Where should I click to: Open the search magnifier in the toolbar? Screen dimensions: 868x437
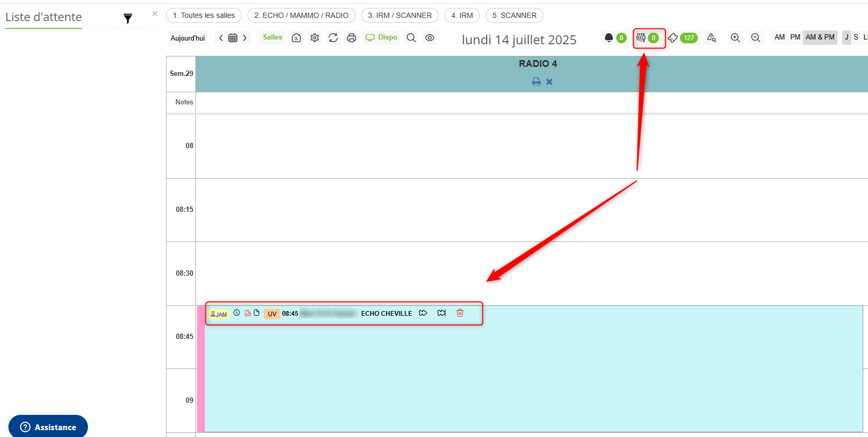coord(411,38)
